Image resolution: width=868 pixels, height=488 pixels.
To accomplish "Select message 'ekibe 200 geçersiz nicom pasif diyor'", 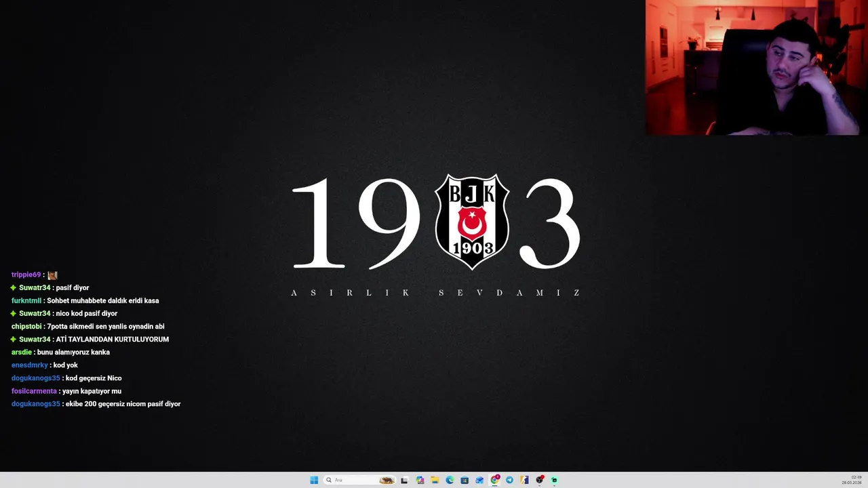I will point(123,404).
